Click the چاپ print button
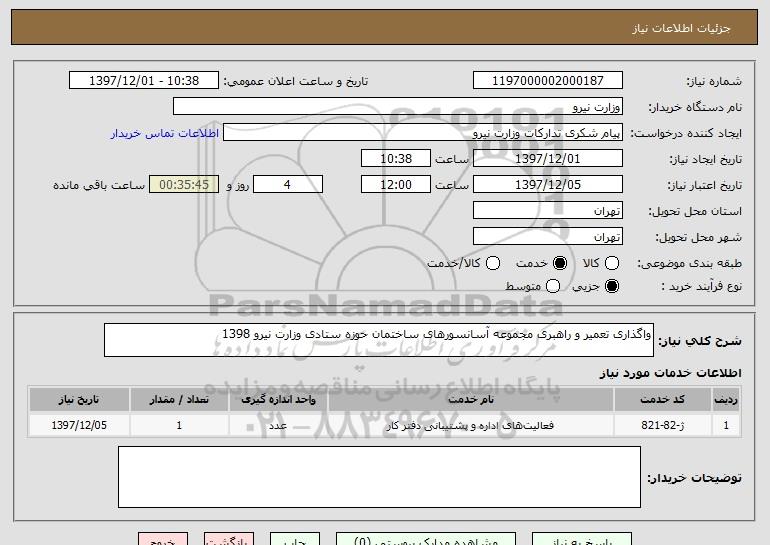 click(x=295, y=539)
